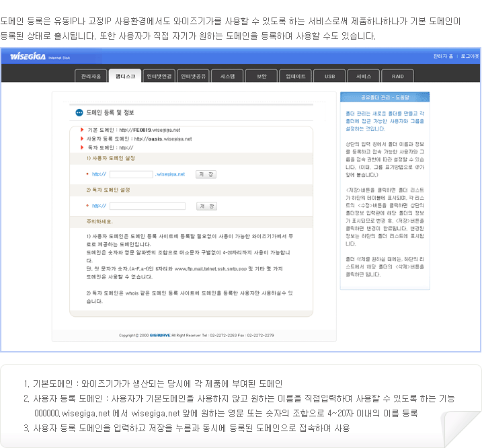Image resolution: width=482 pixels, height=448 pixels.
Task: Click the user domain input before .wisegiga.net
Action: (x=131, y=174)
